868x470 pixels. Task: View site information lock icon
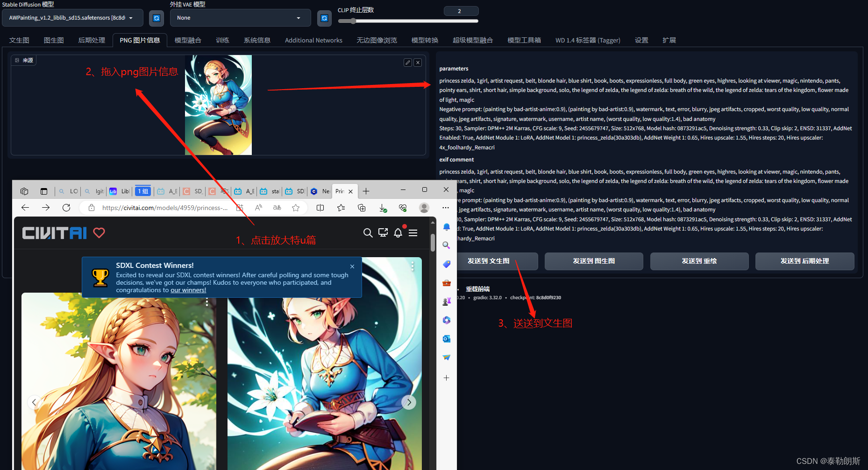tap(92, 208)
